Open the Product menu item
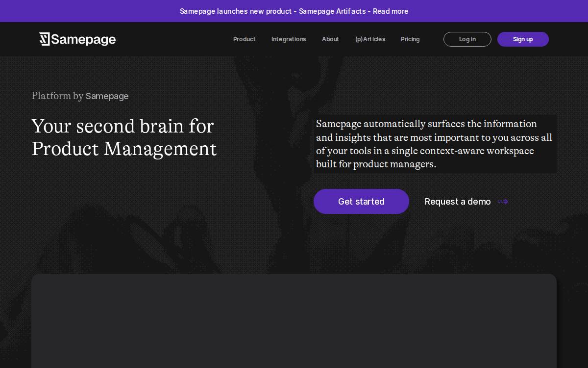The height and width of the screenshot is (368, 588). pos(244,39)
